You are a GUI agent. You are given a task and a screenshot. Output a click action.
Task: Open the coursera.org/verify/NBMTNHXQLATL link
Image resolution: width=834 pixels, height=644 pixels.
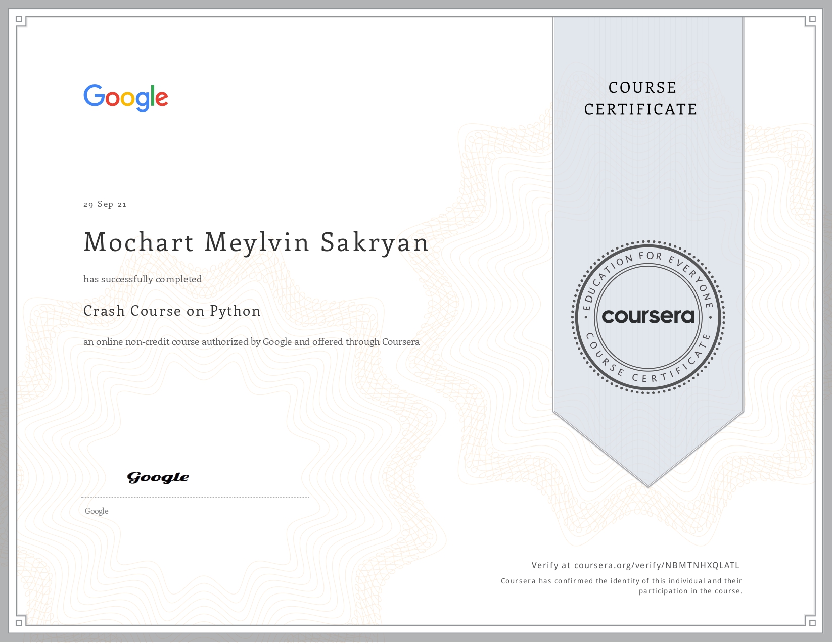657,566
